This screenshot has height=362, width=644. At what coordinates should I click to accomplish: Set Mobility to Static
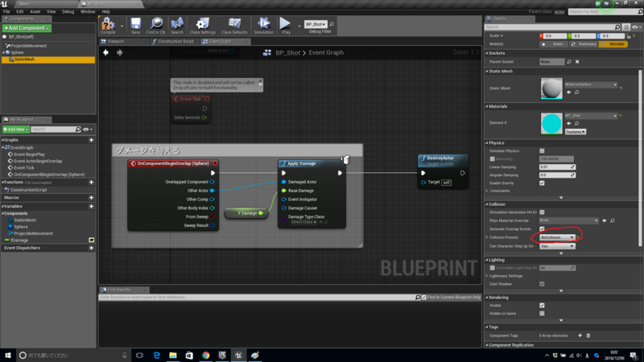pos(554,44)
